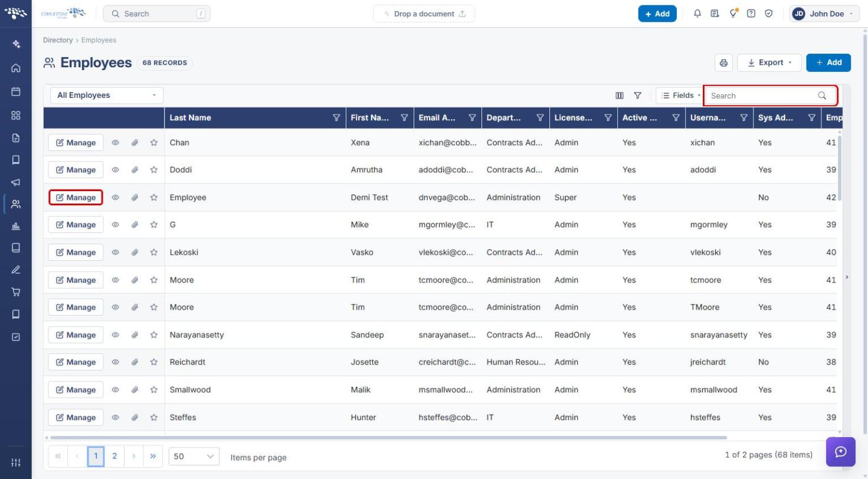The image size is (868, 479).
Task: Open the sliders settings icon in sidebar
Action: [16, 462]
